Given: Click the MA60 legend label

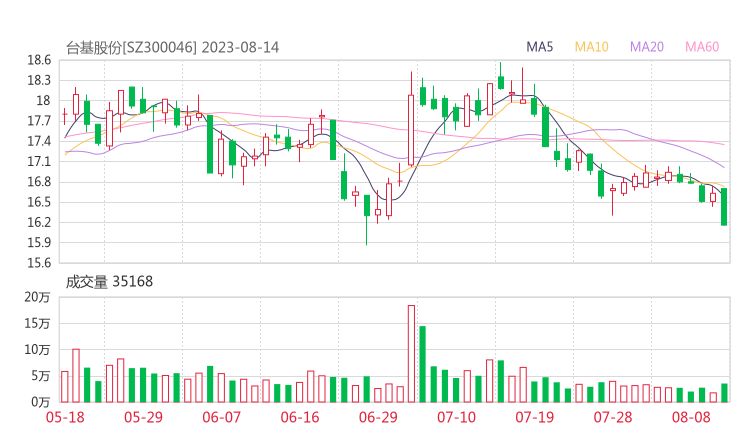Looking at the screenshot, I should pyautogui.click(x=702, y=47).
